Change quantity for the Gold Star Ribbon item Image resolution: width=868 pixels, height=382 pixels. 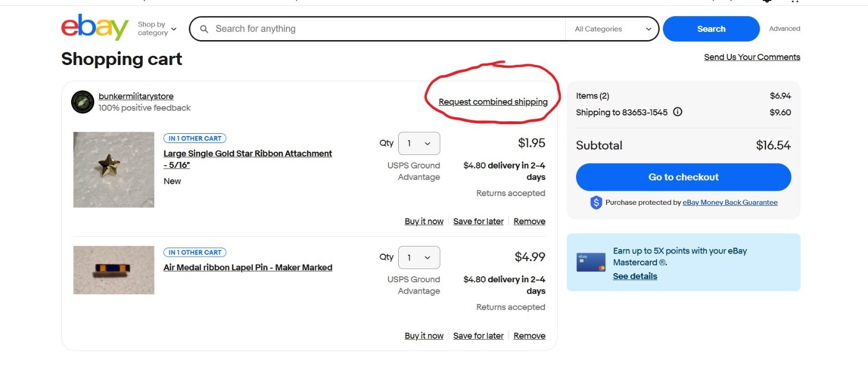click(419, 144)
